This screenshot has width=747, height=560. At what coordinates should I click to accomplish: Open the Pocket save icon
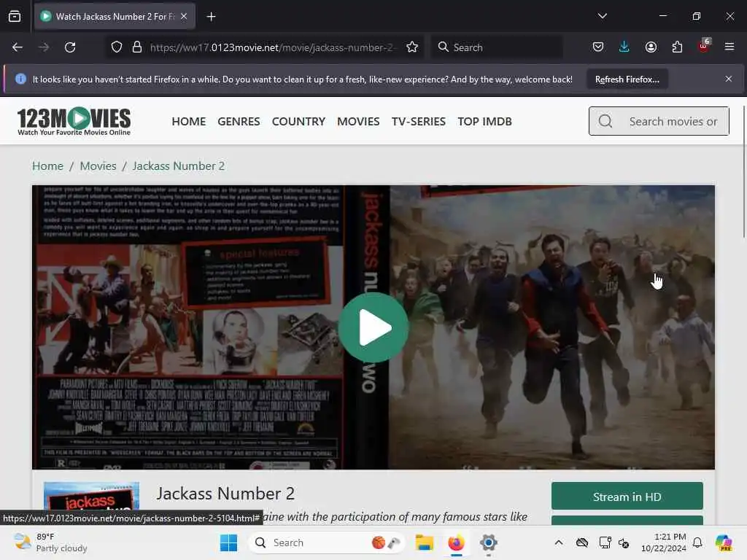click(598, 47)
